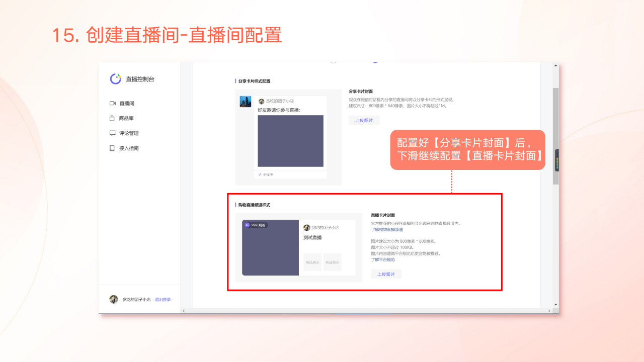The width and height of the screenshot is (644, 362).
Task: Click the 分享卡片封面 heading
Action: [x=361, y=92]
